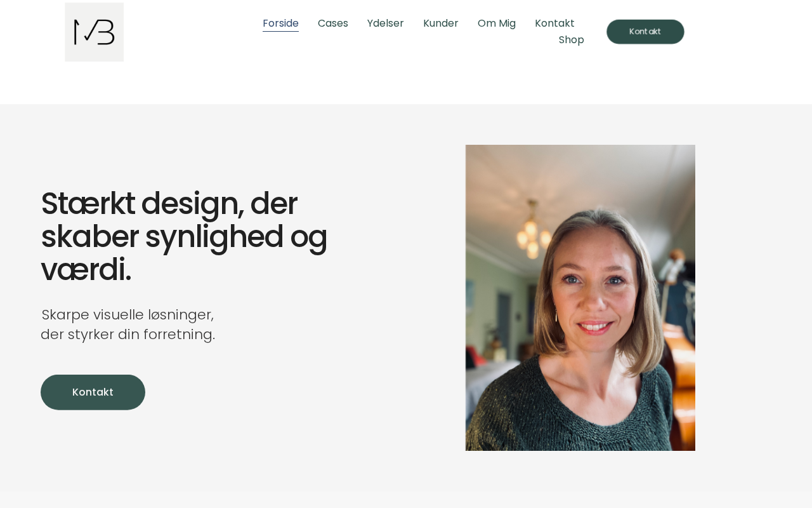Click the green Kontakt pill button in header

(645, 32)
